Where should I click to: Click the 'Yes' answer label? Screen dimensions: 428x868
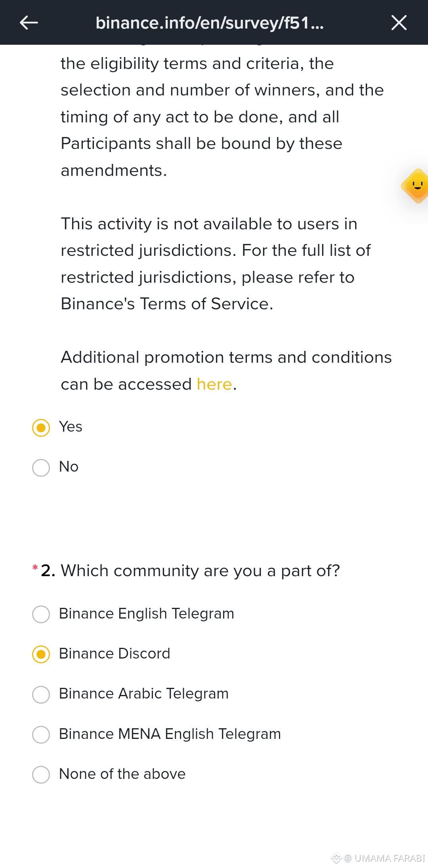(x=71, y=427)
